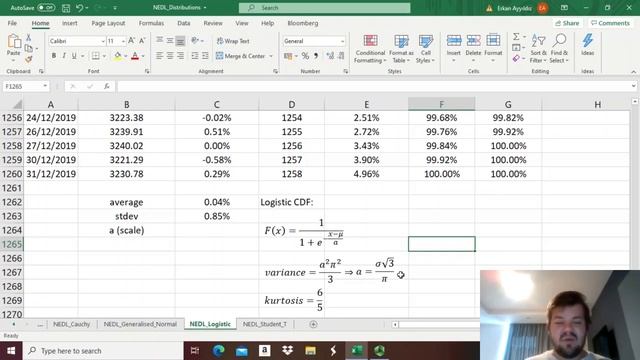Image resolution: width=640 pixels, height=360 pixels.
Task: Open the Bloomberg ribbon tab
Action: [x=302, y=23]
